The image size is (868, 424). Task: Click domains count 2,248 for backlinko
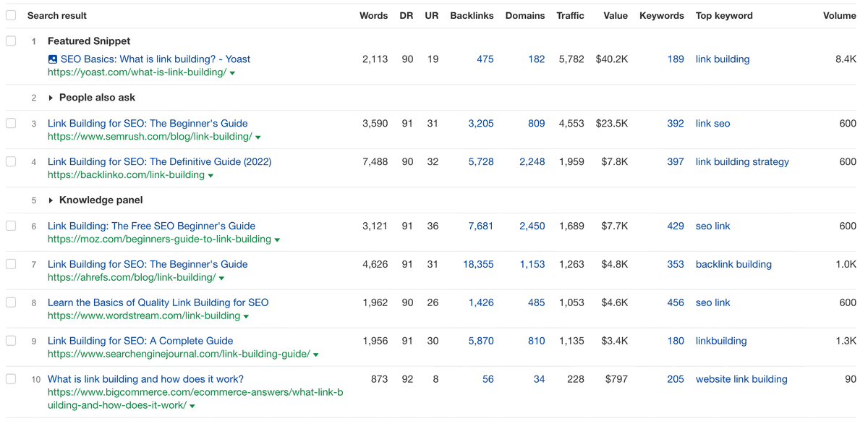point(532,162)
